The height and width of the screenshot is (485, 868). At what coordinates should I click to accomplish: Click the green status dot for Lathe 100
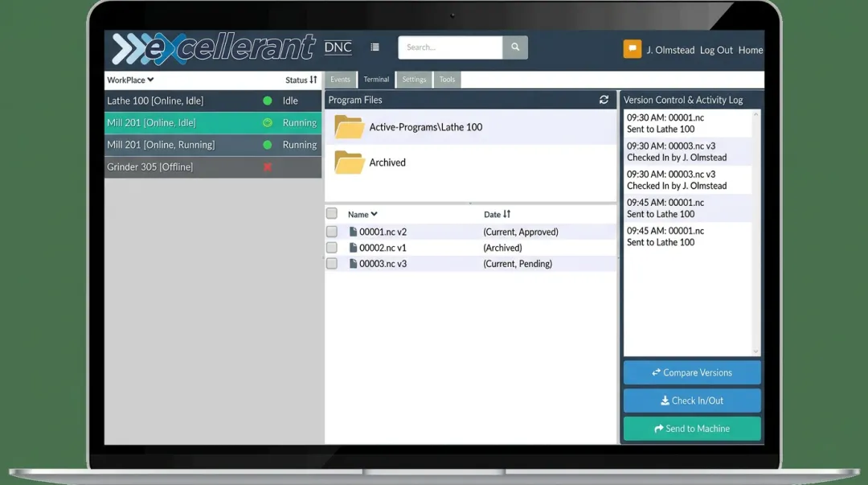[268, 101]
